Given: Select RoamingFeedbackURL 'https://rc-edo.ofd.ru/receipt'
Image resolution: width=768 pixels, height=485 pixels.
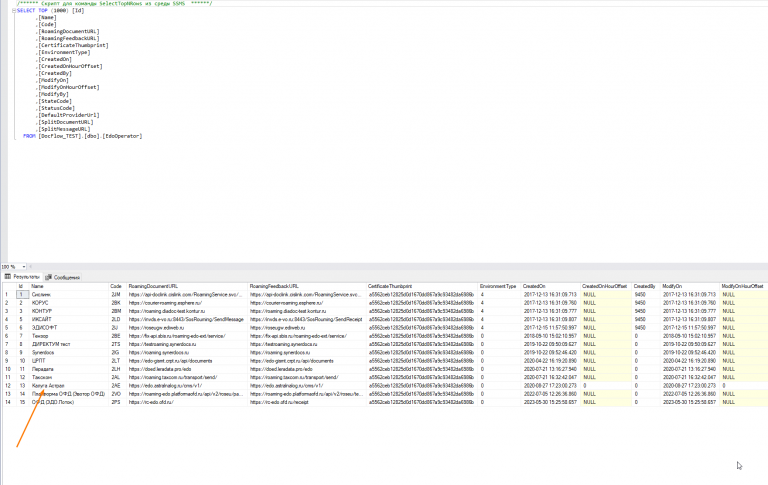Looking at the screenshot, I should [307, 402].
